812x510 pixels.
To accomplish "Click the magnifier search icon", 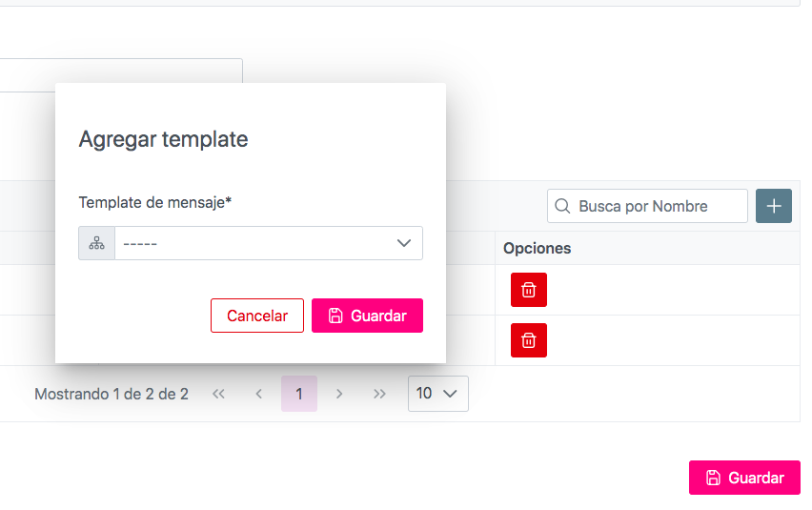I will 562,206.
